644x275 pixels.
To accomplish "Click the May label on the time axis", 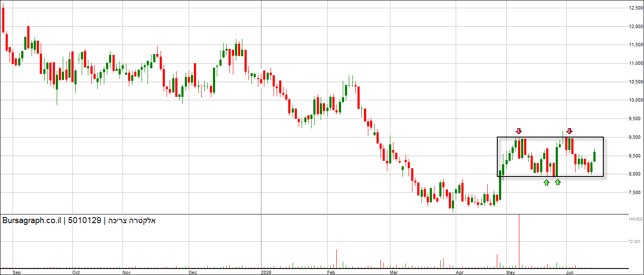I will click(x=511, y=273).
